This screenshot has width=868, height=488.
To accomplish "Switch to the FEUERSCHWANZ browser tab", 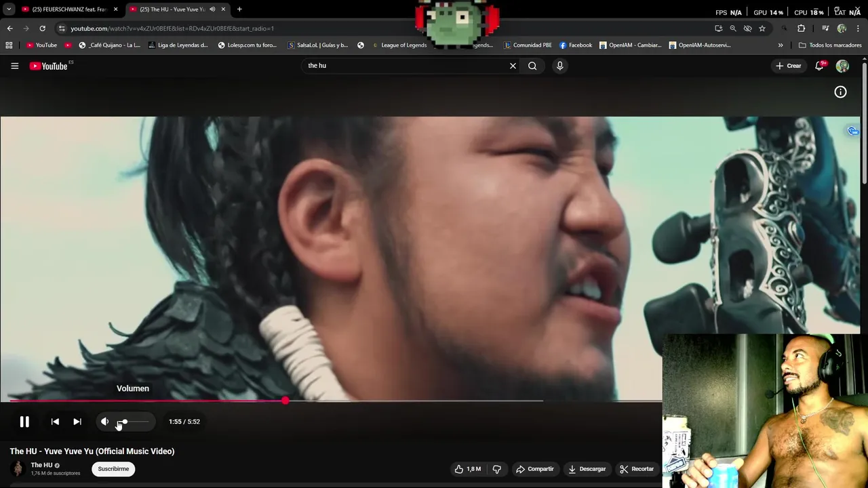I will (x=69, y=9).
